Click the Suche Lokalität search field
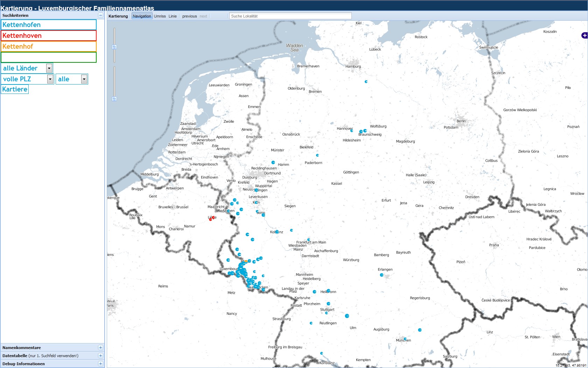The image size is (588, 368). 290,16
